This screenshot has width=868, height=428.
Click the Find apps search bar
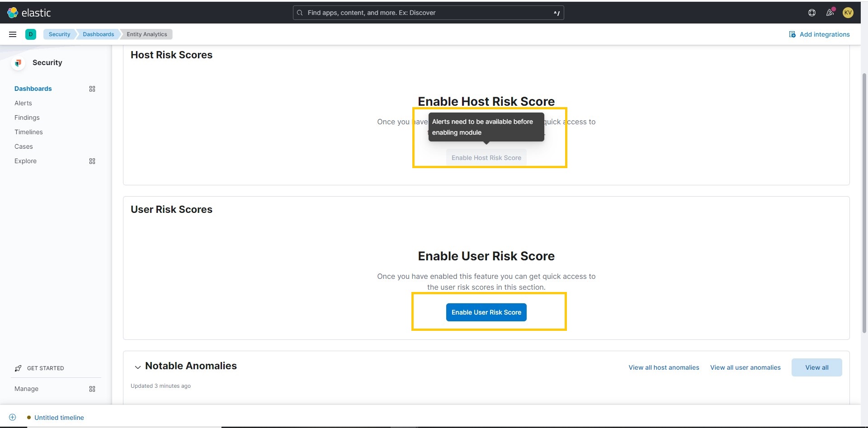(429, 13)
